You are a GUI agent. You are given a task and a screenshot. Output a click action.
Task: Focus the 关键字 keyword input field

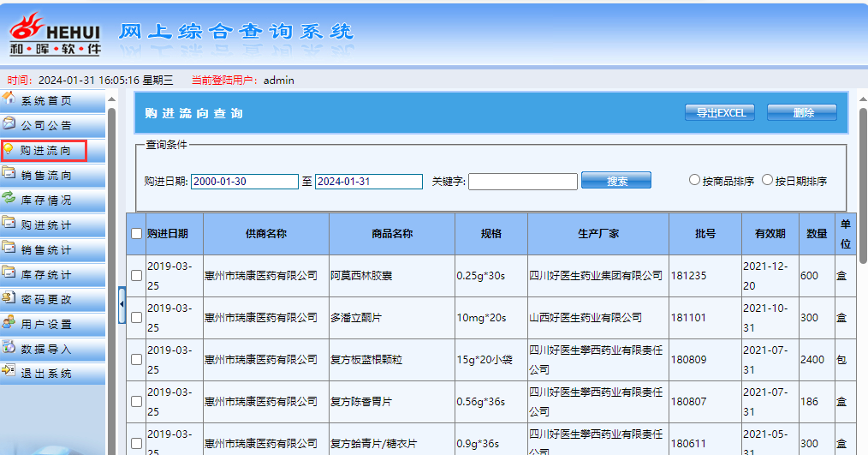(522, 182)
